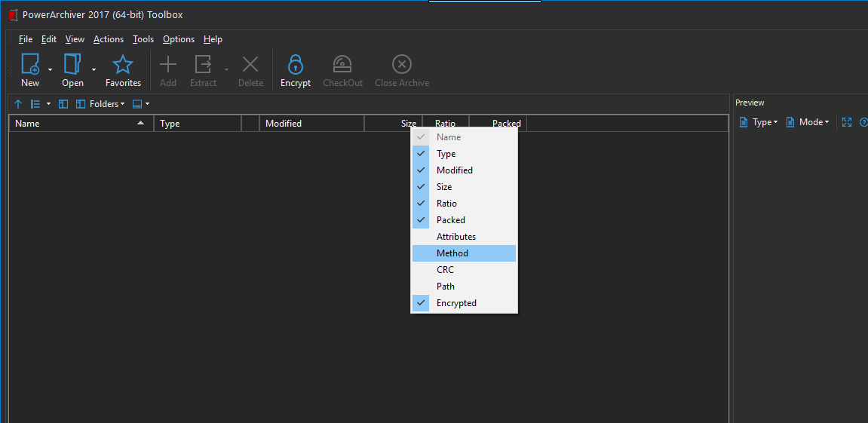The width and height of the screenshot is (868, 423).
Task: Sort by the Type column header
Action: coord(198,124)
